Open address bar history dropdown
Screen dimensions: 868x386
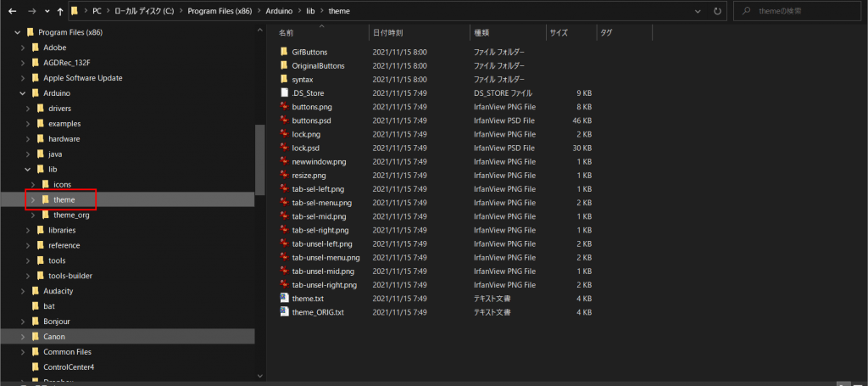(x=697, y=11)
